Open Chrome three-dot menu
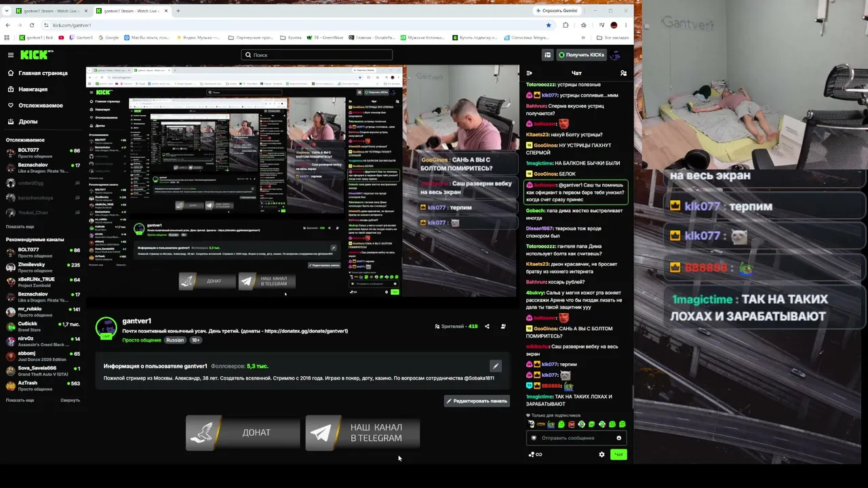 (626, 25)
